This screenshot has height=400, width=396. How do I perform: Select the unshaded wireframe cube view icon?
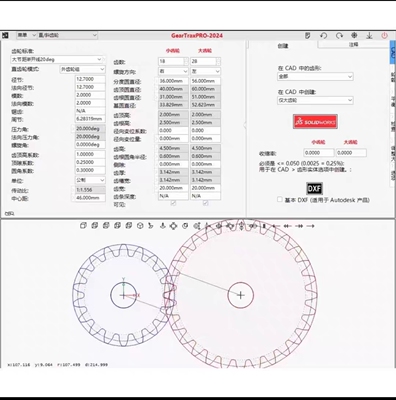tap(83, 226)
